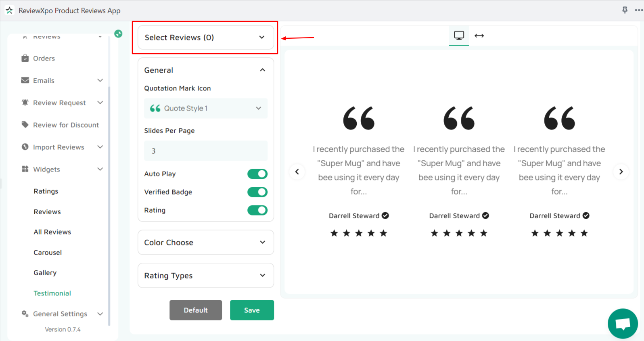This screenshot has height=341, width=644.
Task: Open the Quote Style 1 dropdown
Action: tap(206, 108)
